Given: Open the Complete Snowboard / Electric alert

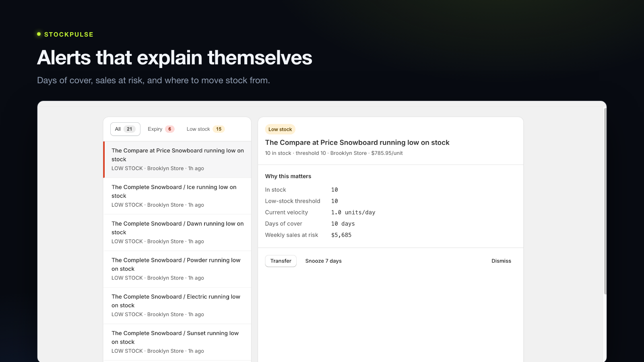Looking at the screenshot, I should [x=178, y=306].
